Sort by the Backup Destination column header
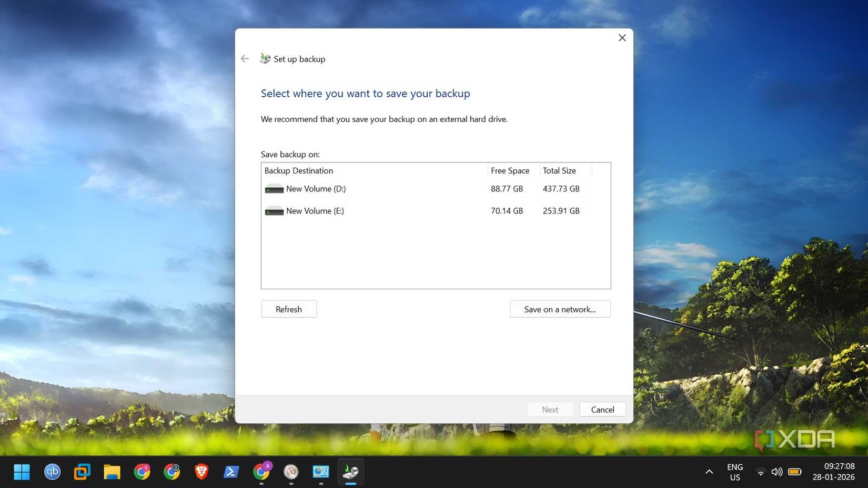The height and width of the screenshot is (488, 868). click(x=374, y=171)
